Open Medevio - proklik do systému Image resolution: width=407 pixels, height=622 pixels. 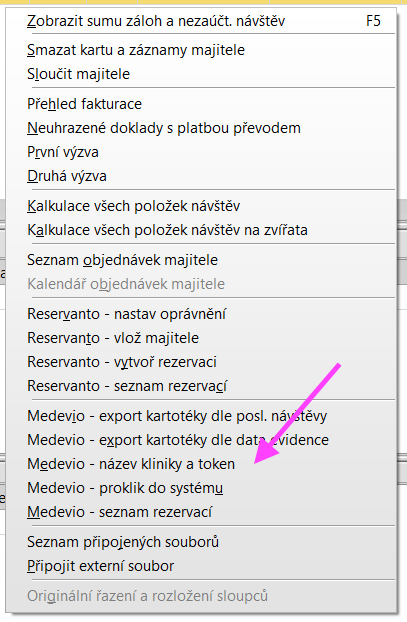pyautogui.click(x=201, y=488)
